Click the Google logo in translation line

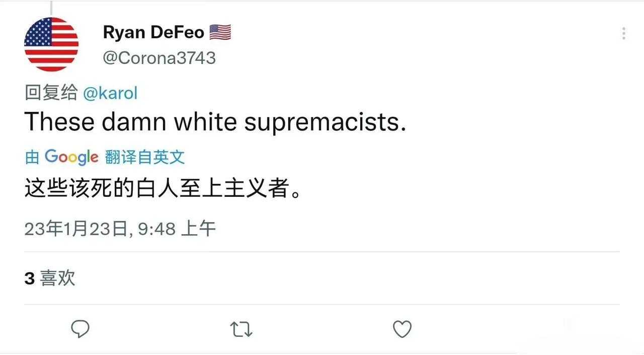[x=71, y=157]
